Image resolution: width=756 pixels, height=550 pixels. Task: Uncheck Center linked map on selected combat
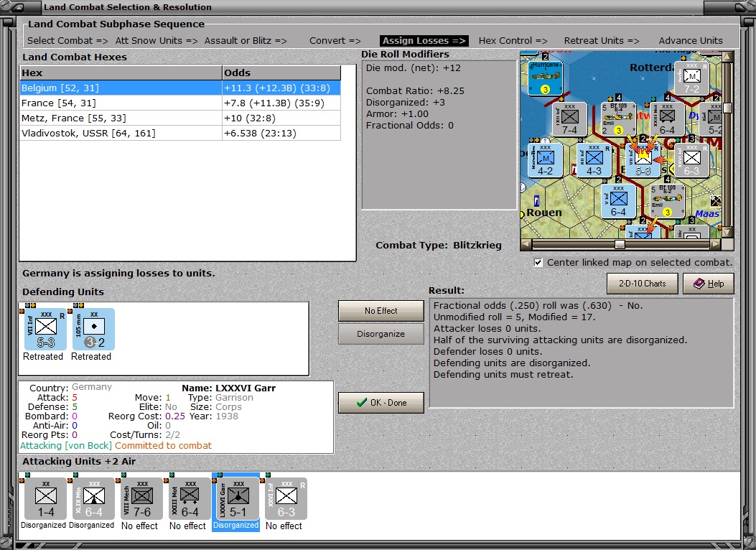tap(538, 263)
